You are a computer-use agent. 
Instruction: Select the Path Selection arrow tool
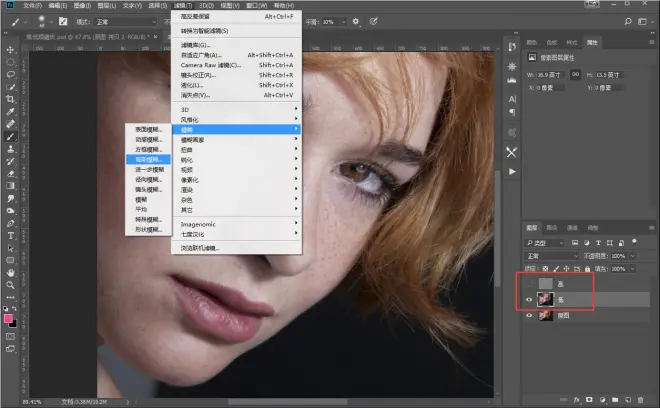click(11, 248)
